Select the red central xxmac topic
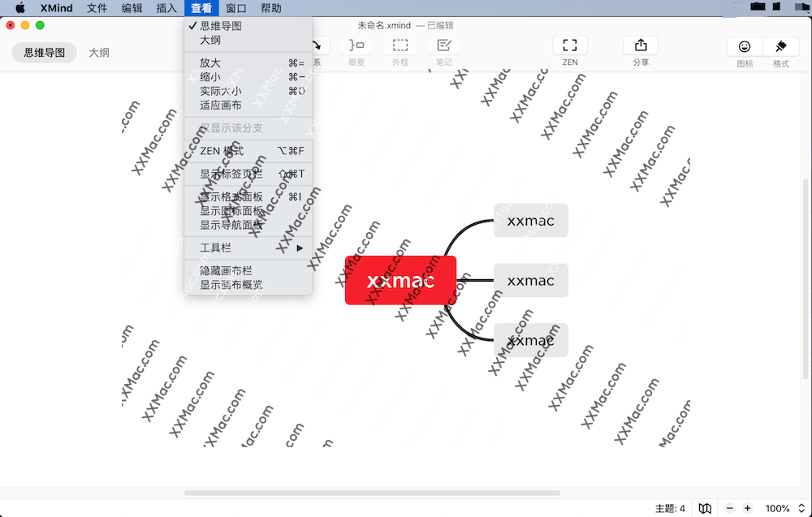Screen dimensions: 812x517 (x=400, y=281)
